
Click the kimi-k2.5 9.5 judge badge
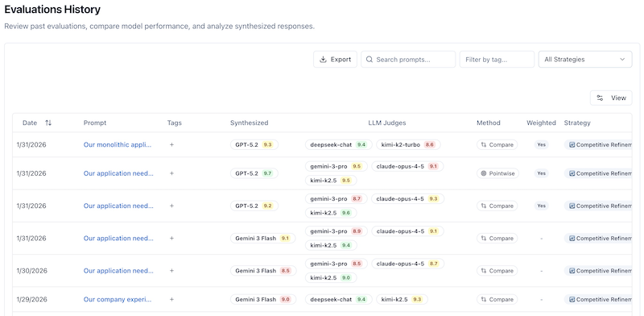click(x=331, y=181)
